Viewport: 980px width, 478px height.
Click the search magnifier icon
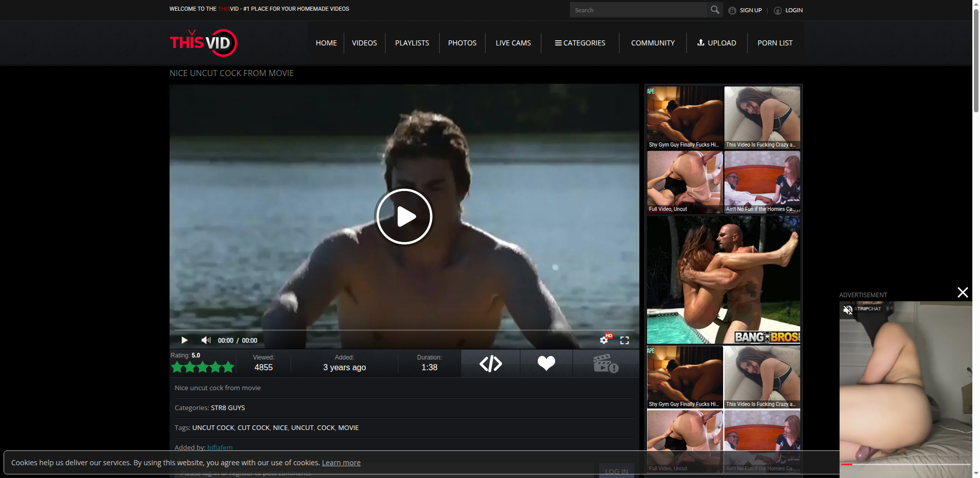coord(715,10)
